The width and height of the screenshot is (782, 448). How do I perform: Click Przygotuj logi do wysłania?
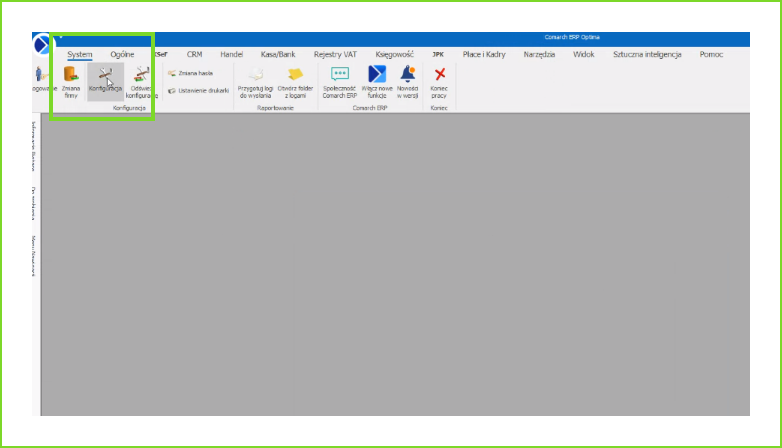[255, 83]
